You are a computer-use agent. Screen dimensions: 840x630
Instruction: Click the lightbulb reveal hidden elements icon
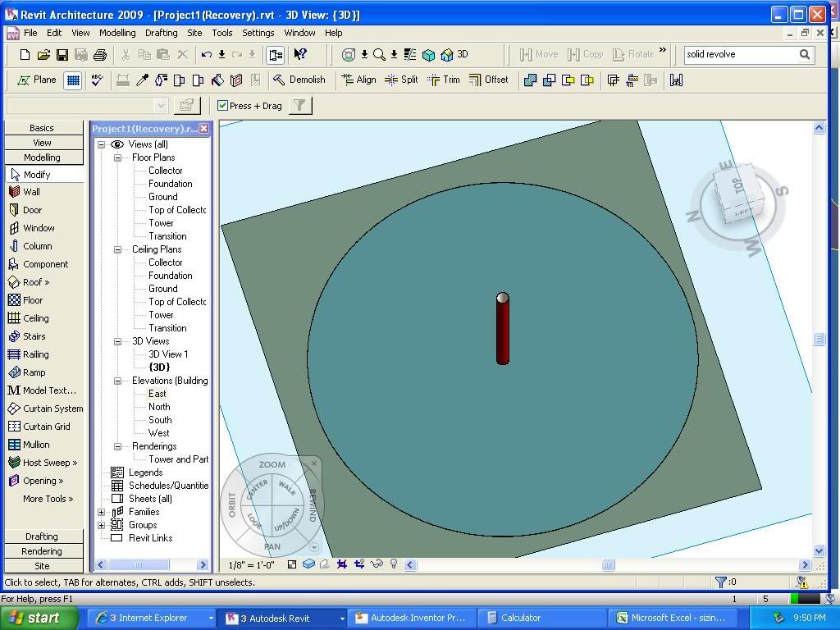point(394,564)
